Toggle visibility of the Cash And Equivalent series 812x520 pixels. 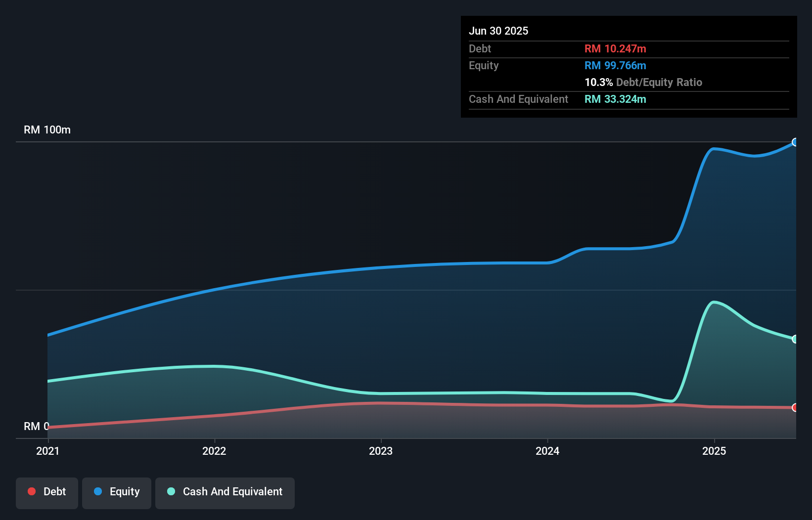(225, 493)
